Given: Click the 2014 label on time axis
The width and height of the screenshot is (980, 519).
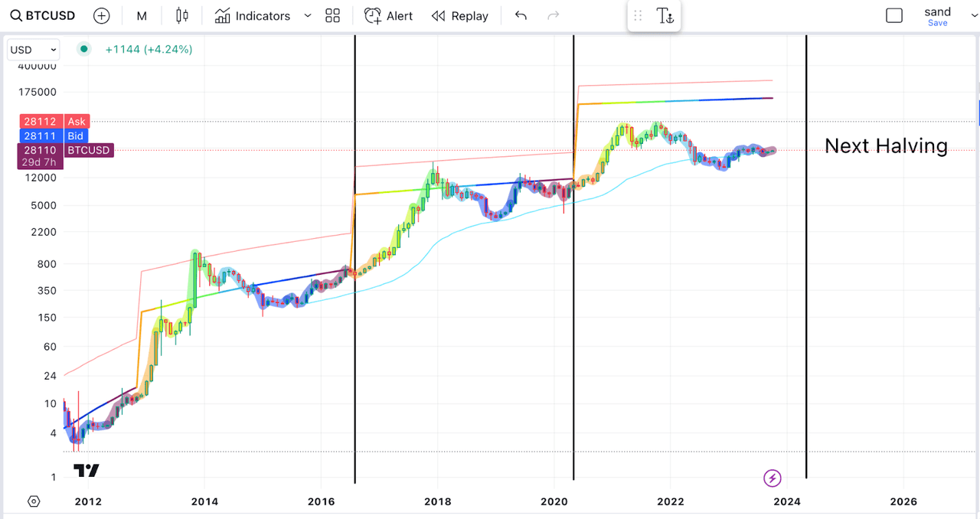Looking at the screenshot, I should (x=204, y=501).
